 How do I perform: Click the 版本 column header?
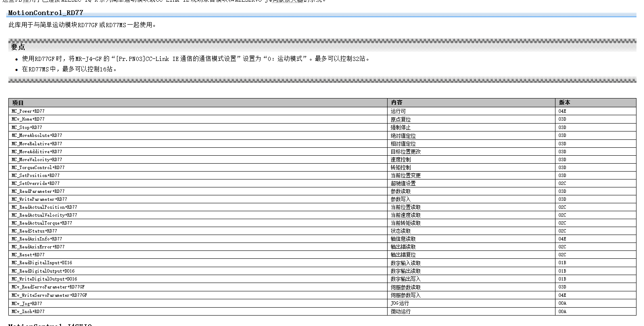coord(564,103)
